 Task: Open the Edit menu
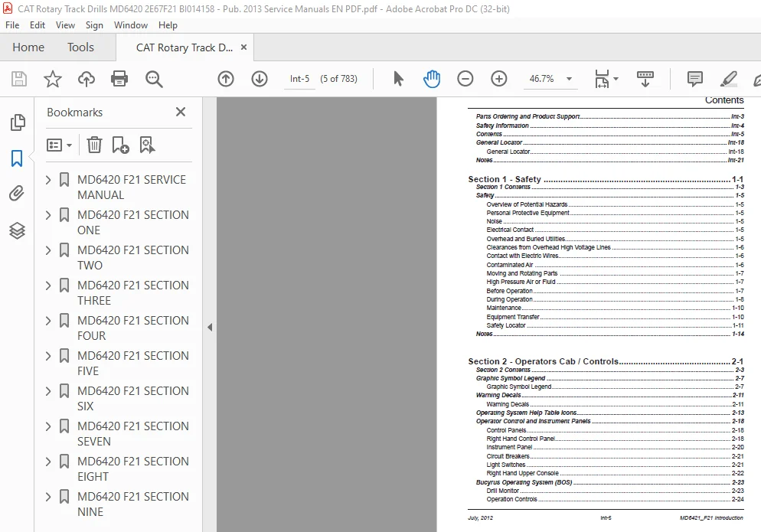tap(38, 25)
